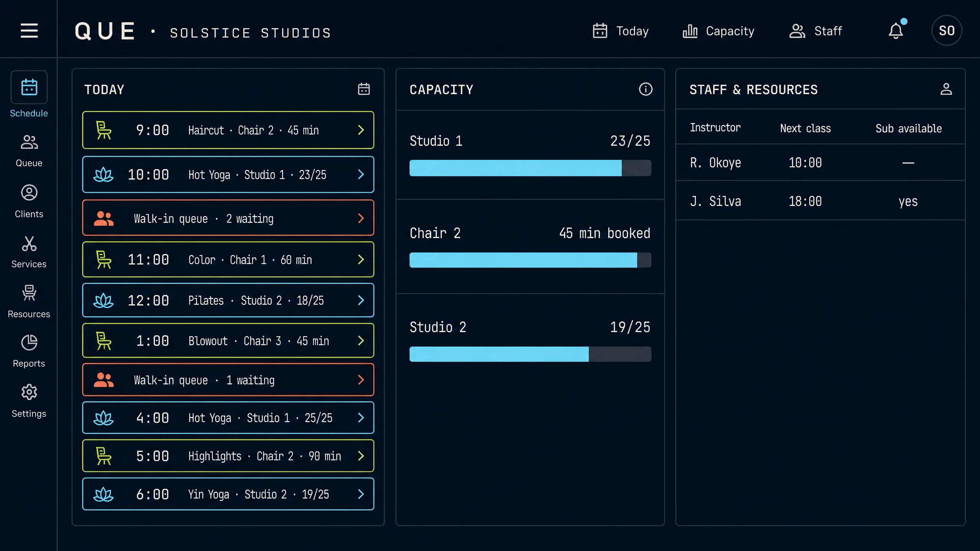The height and width of the screenshot is (551, 980).
Task: Open Resources chair icon in sidebar
Action: pyautogui.click(x=29, y=293)
